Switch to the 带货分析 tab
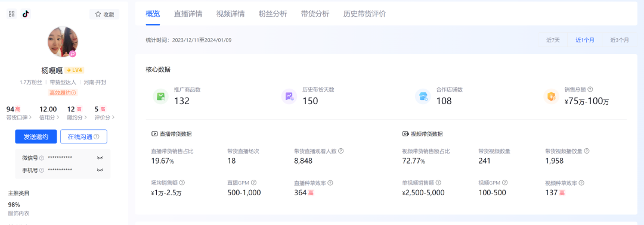 click(315, 14)
